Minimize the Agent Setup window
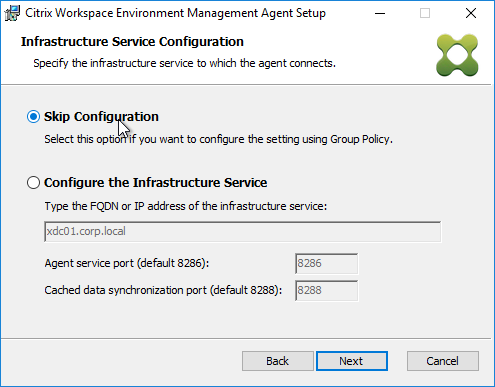Screen dimensions: 495x387 click(x=380, y=13)
